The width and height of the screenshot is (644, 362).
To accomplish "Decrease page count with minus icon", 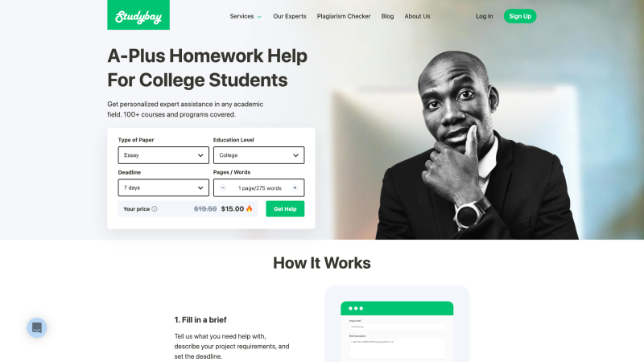I will coord(223,188).
